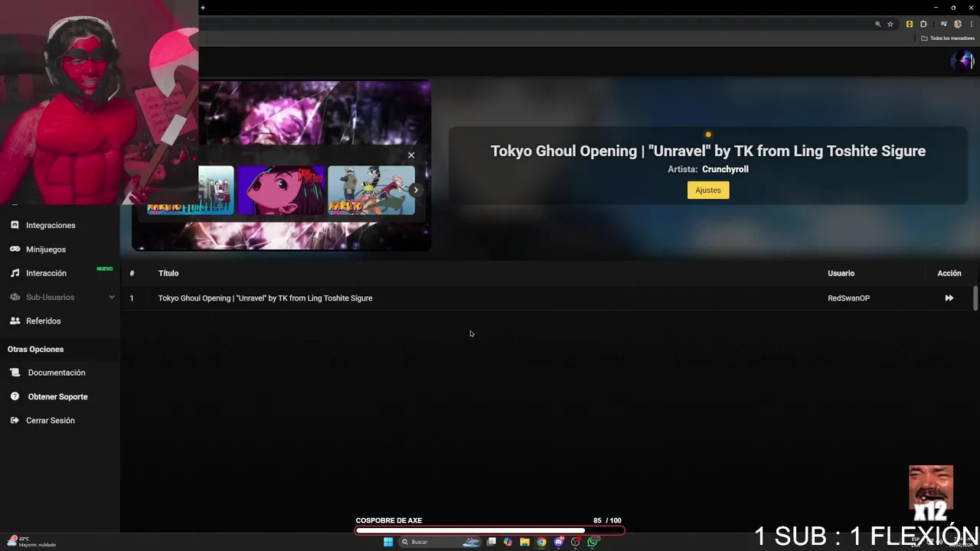
Task: Open Documentación in the sidebar
Action: 57,373
